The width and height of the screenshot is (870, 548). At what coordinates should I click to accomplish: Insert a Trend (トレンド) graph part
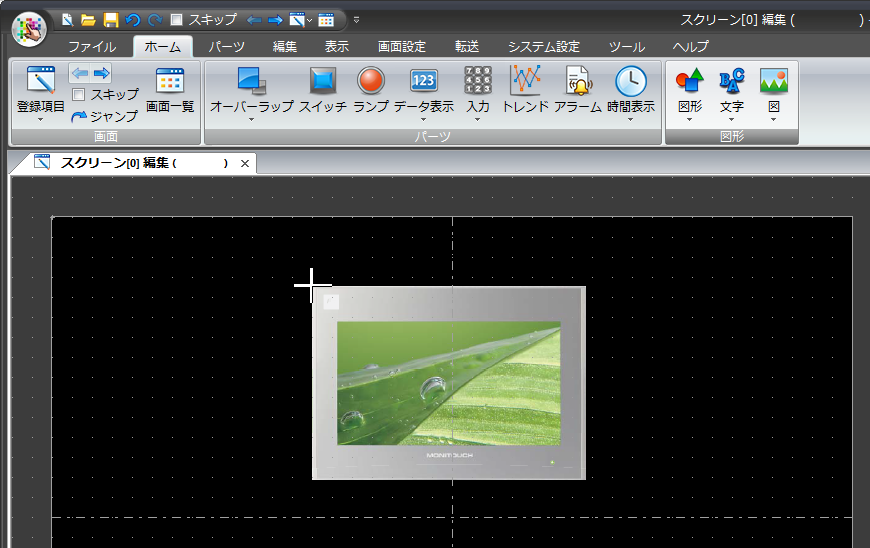525,82
